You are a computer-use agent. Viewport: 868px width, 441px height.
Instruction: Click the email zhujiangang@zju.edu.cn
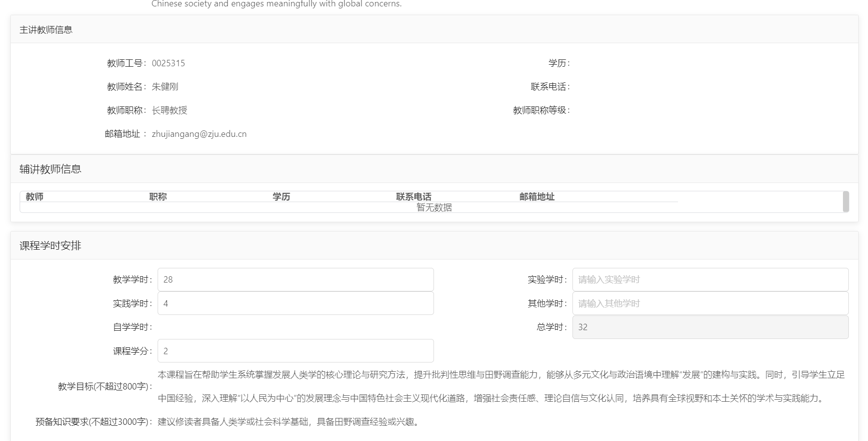[199, 134]
